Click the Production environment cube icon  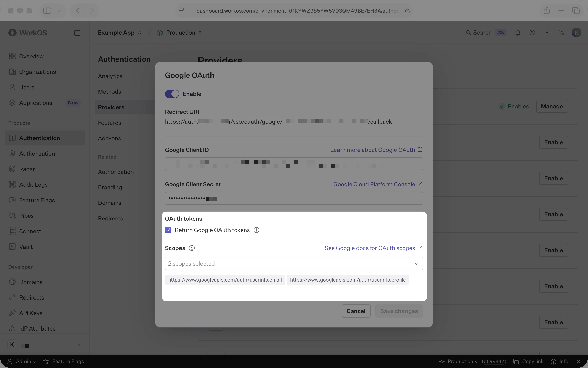tap(160, 33)
